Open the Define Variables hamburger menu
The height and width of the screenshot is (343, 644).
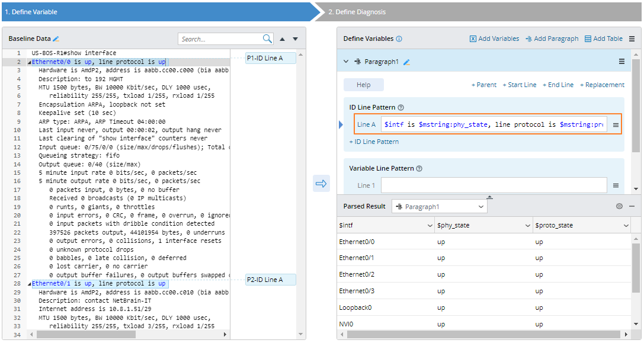pos(632,39)
